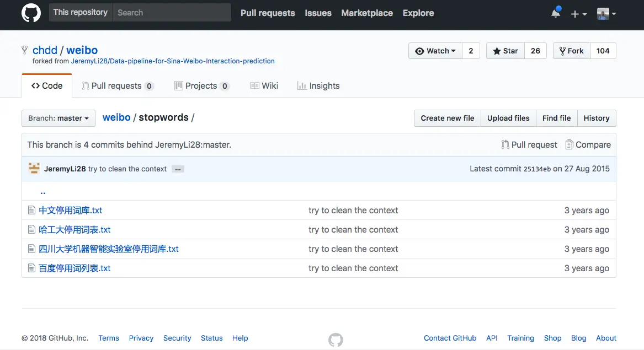Switch to the Insights tab
This screenshot has width=644, height=350.
click(318, 86)
